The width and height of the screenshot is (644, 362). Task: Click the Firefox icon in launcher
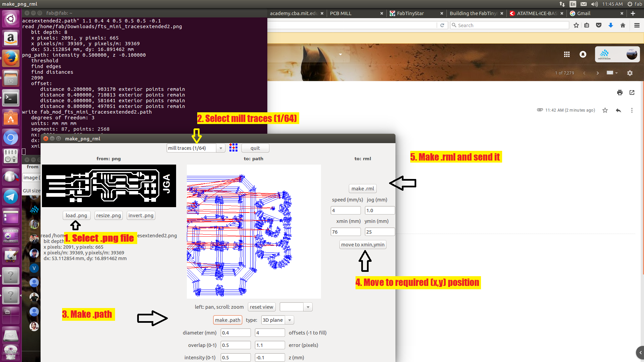[x=11, y=58]
